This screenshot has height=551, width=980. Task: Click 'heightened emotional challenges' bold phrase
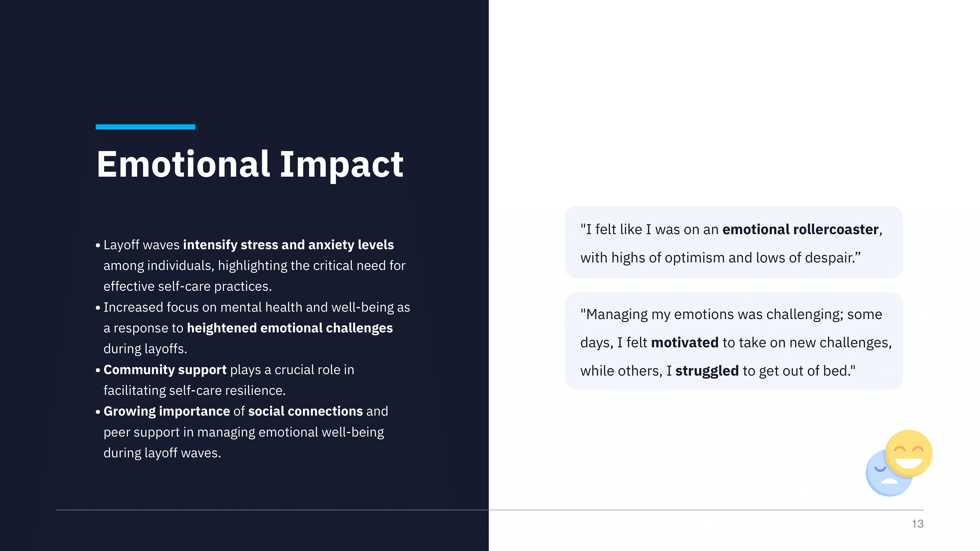[x=289, y=328]
